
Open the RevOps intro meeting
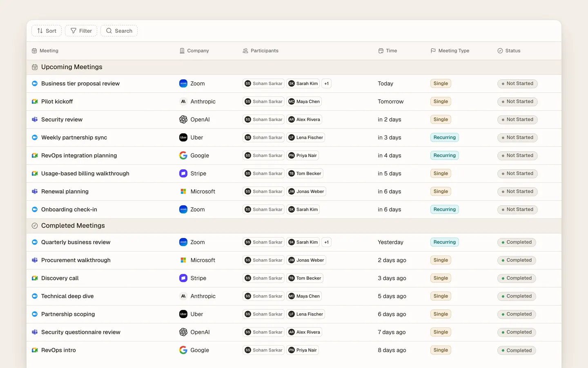(x=58, y=350)
